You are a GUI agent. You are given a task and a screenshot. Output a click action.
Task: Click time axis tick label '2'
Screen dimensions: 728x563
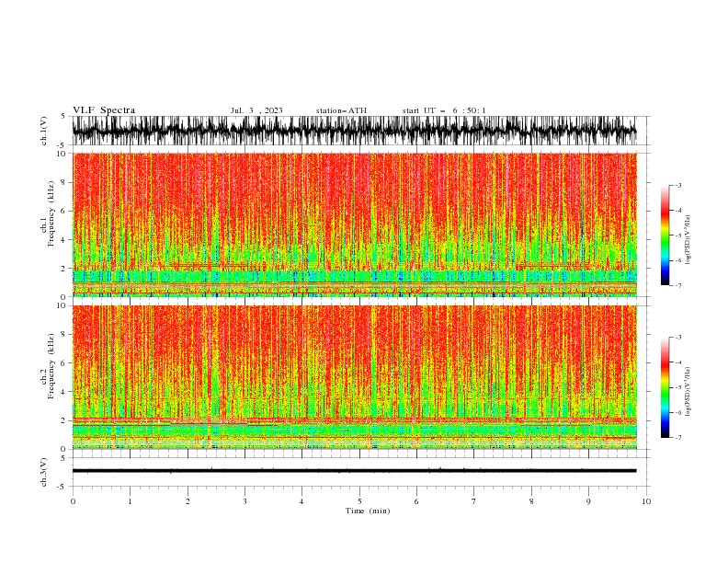pos(188,501)
